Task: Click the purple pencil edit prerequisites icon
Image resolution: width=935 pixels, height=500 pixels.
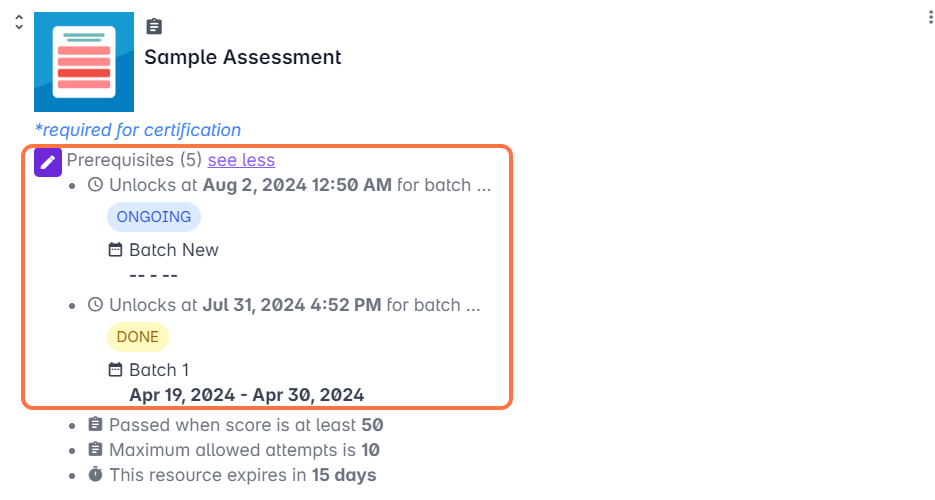Action: (x=48, y=162)
